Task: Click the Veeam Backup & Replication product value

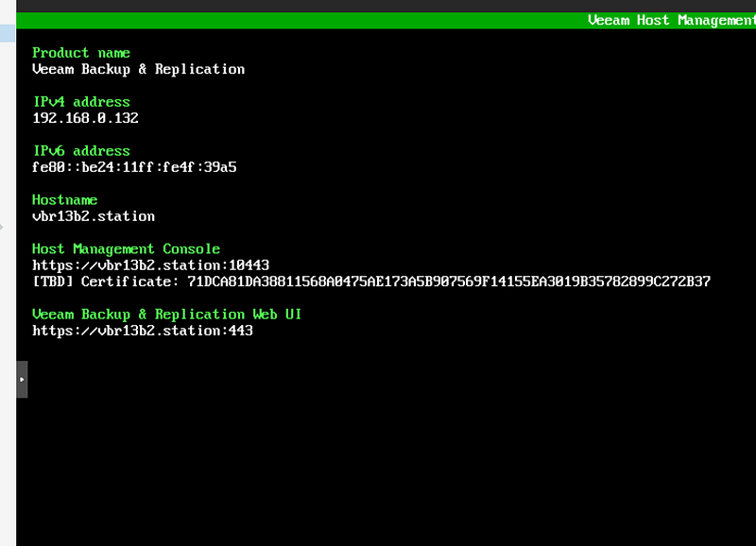Action: [138, 69]
